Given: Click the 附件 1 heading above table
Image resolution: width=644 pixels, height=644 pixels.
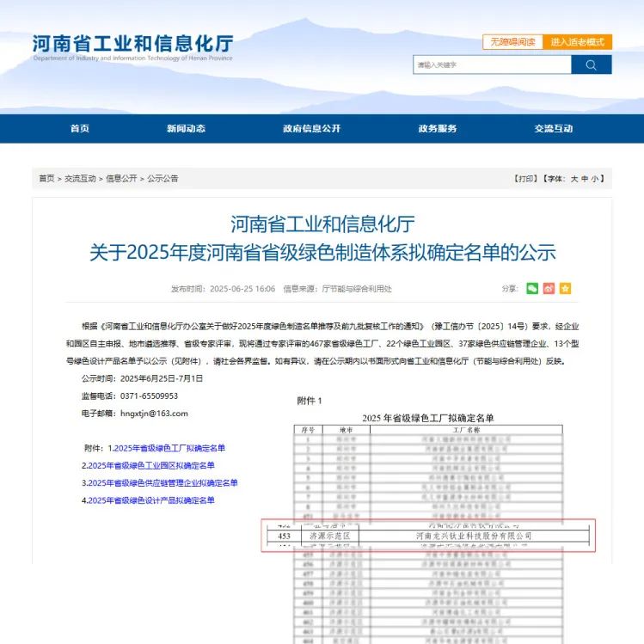Looking at the screenshot, I should click(310, 401).
